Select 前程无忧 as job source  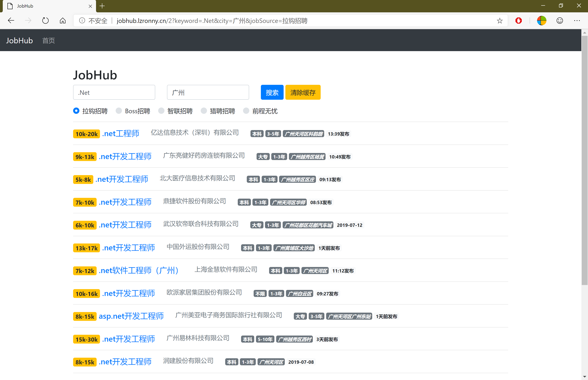coord(246,111)
